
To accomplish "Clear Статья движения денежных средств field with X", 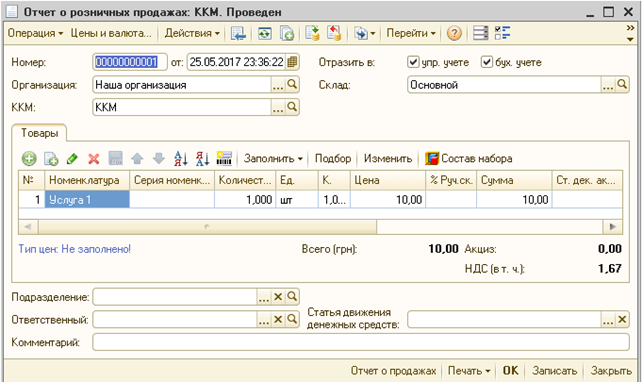I will coord(622,319).
